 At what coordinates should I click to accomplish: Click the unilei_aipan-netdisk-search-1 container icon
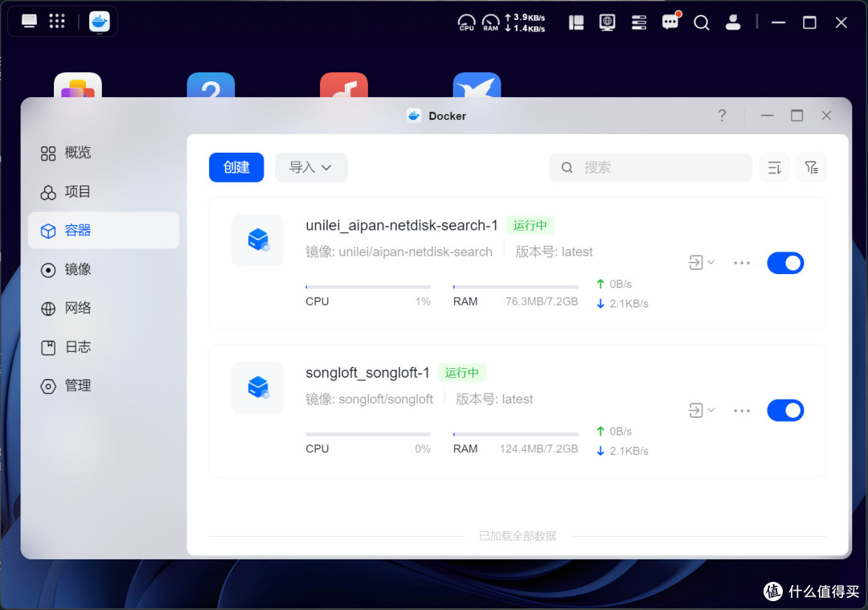point(258,240)
